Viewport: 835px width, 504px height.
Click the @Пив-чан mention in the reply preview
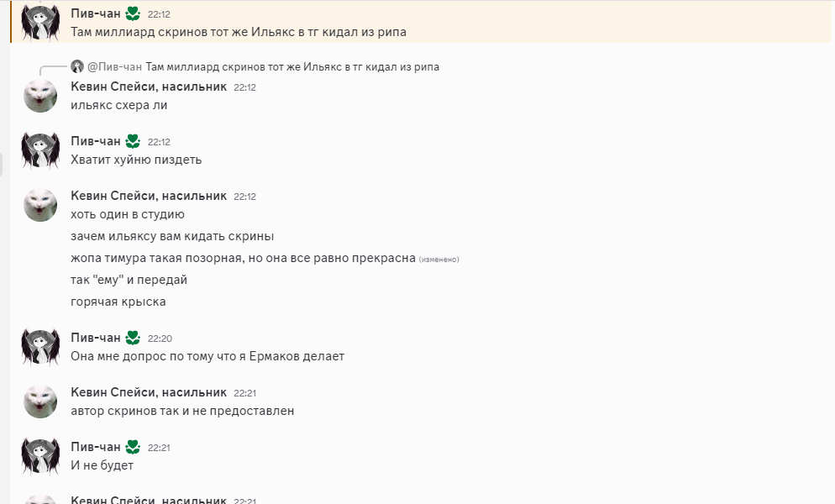point(114,66)
